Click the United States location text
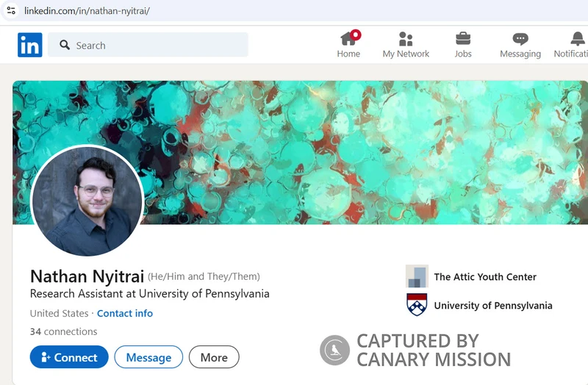 tap(60, 314)
